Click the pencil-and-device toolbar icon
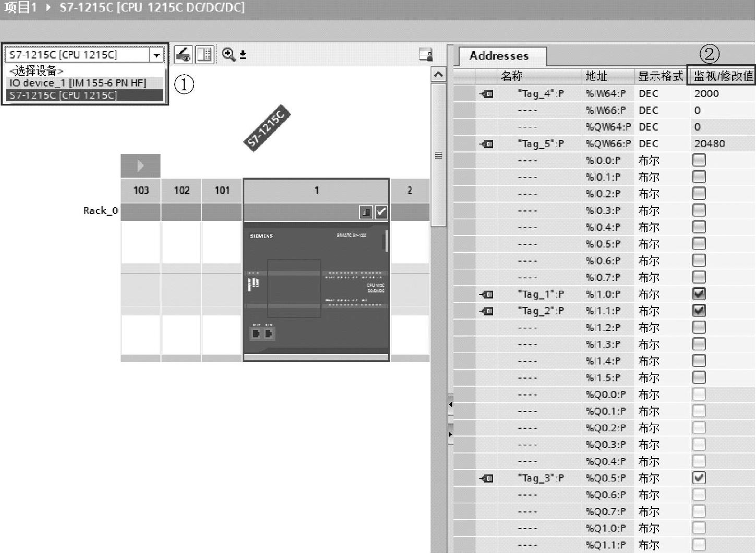The image size is (756, 553). point(183,54)
